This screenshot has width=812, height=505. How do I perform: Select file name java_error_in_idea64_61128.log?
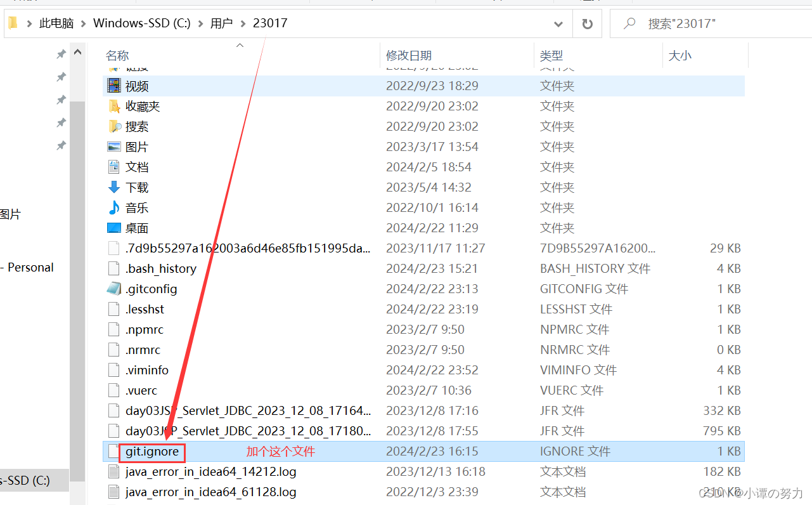(x=211, y=492)
